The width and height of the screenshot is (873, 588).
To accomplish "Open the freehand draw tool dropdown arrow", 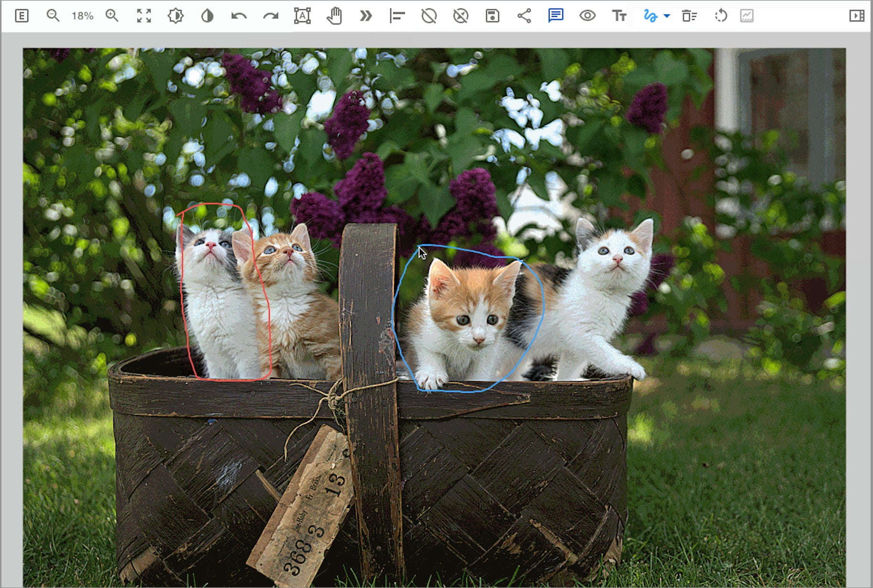I will click(x=667, y=16).
